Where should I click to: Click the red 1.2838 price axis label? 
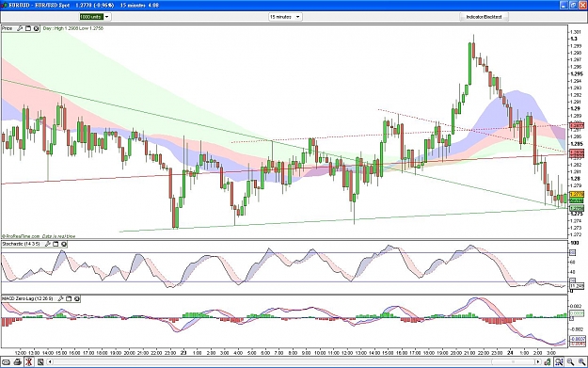point(577,152)
